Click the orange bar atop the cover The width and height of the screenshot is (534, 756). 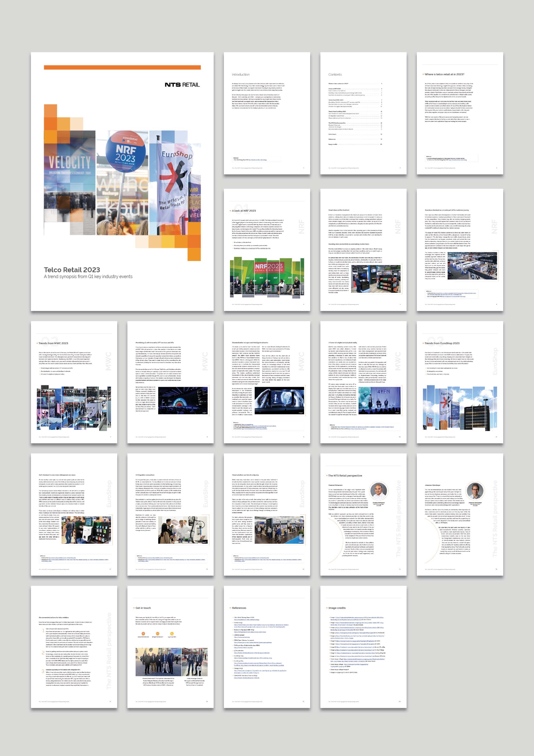tap(122, 67)
